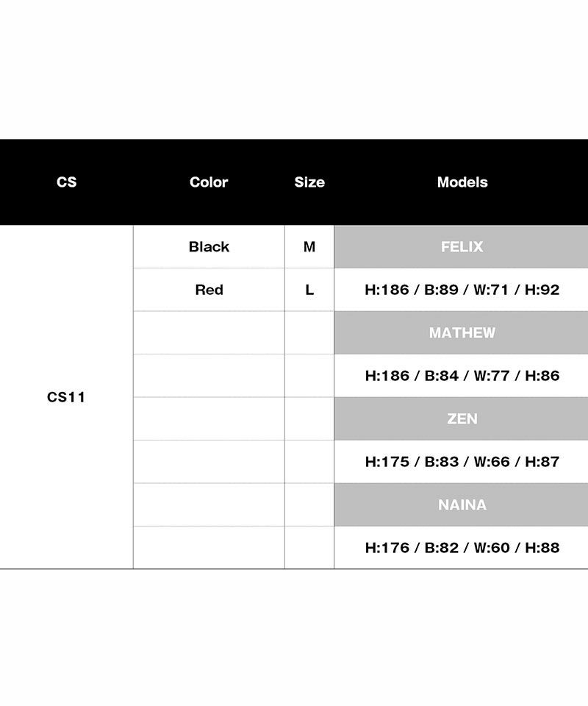The image size is (588, 706).
Task: Select the NAINA model name row
Action: pyautogui.click(x=462, y=505)
